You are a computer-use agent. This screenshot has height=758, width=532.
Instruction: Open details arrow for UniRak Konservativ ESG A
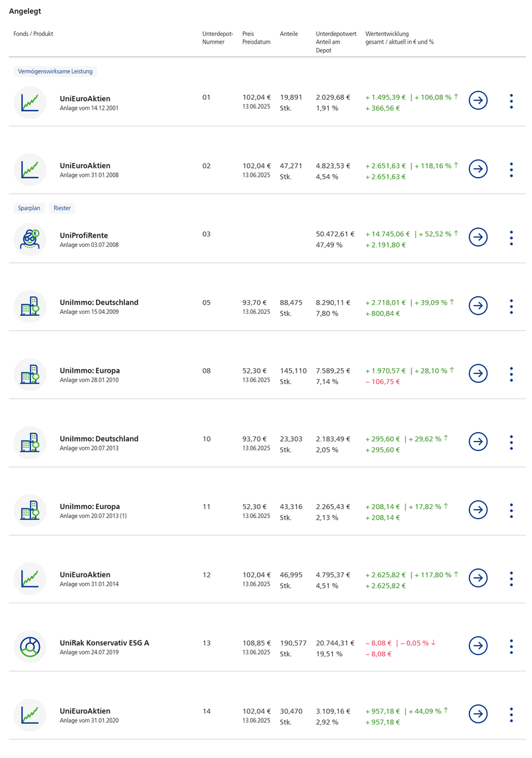point(478,646)
